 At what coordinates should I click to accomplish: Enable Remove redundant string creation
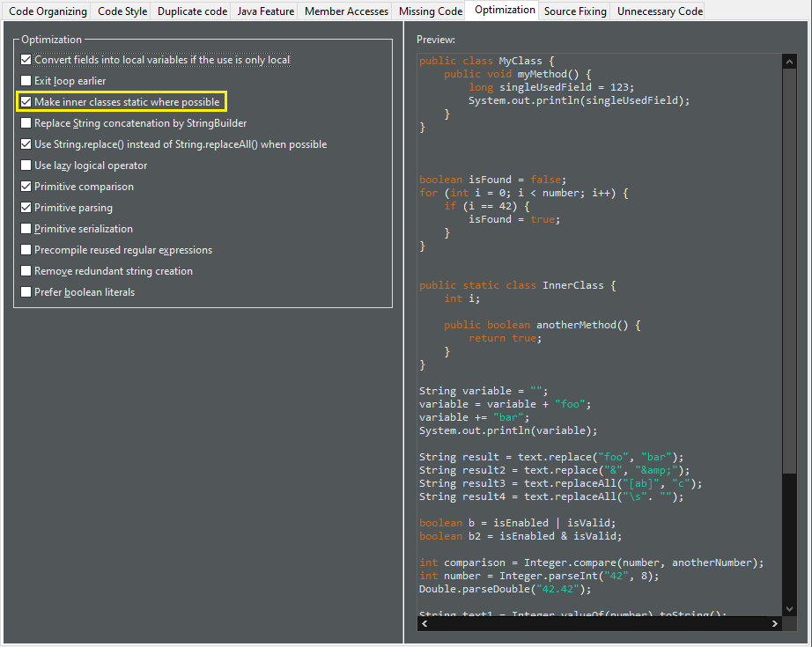[x=26, y=271]
